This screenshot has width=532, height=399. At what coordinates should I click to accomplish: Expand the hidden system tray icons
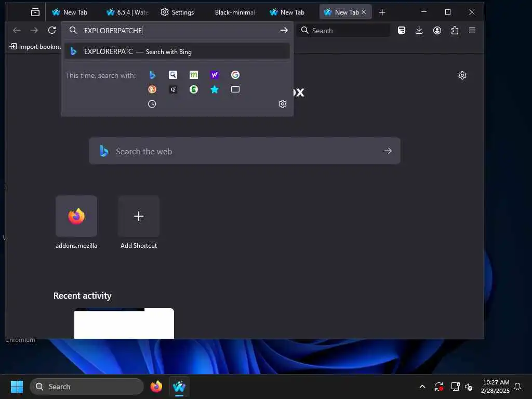(422, 387)
